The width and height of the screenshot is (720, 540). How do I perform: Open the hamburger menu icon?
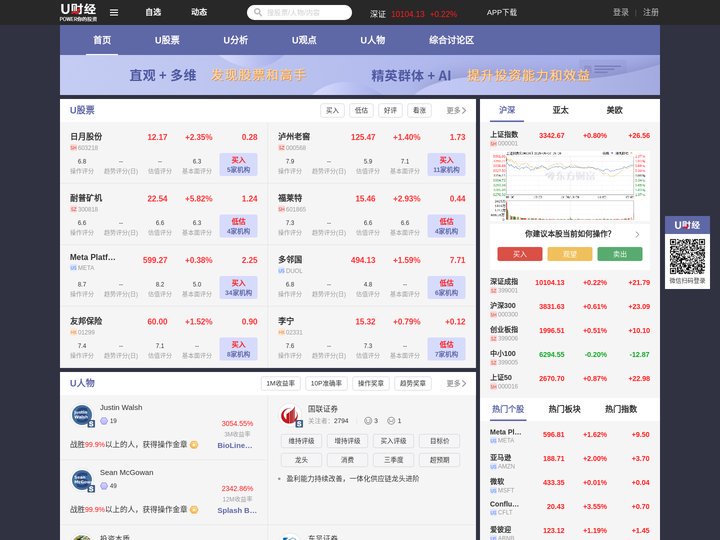click(114, 12)
